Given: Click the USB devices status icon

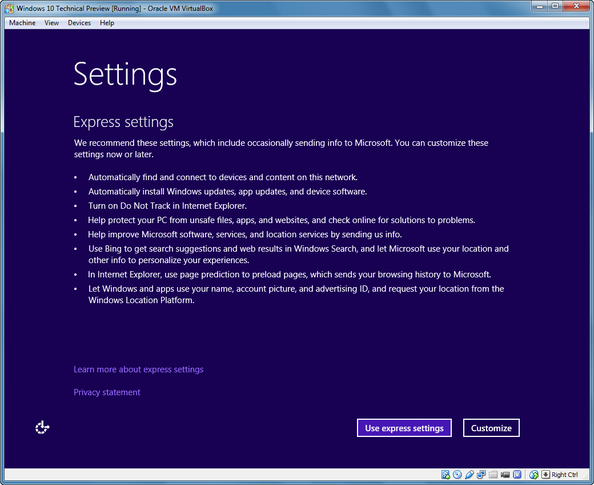Looking at the screenshot, I should [x=469, y=474].
